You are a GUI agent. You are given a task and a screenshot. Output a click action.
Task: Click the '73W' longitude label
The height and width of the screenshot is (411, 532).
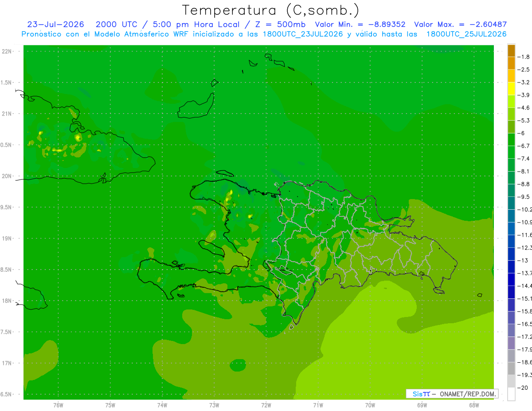pos(214,405)
